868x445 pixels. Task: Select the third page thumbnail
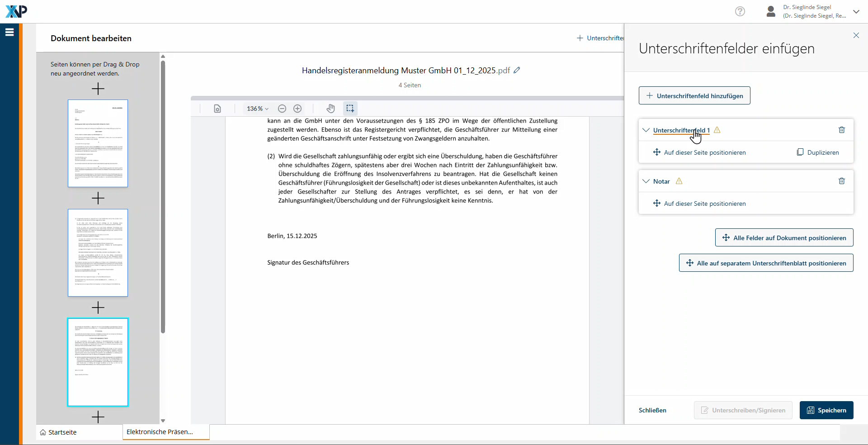[98, 362]
